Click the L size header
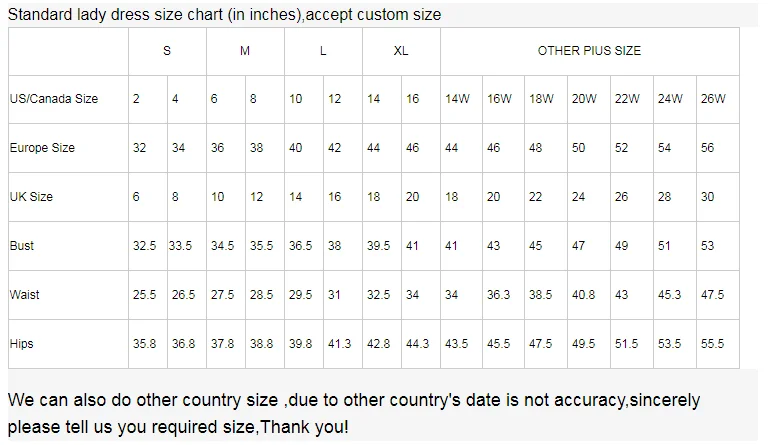Viewport: 769px width, 445px height. pyautogui.click(x=323, y=51)
